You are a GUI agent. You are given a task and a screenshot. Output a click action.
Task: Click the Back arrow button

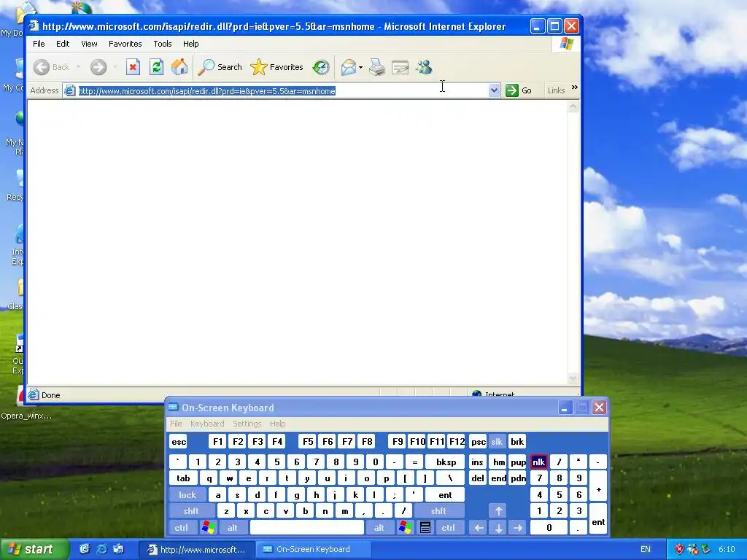(x=52, y=67)
